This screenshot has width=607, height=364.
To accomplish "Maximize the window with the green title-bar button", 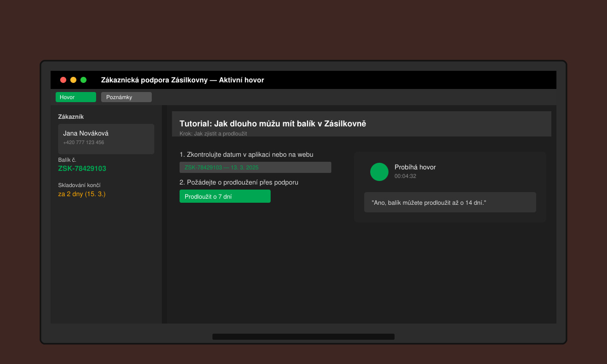I will [83, 80].
